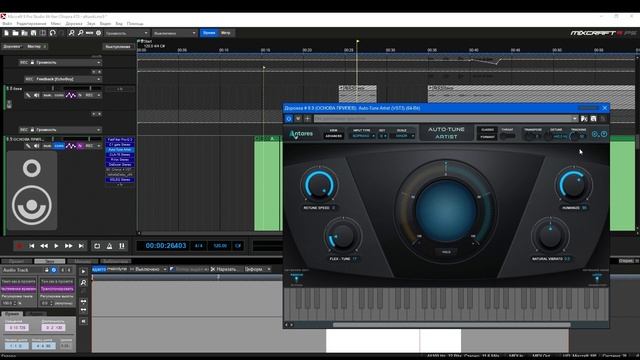Toggle the Formant button in Auto-Tune
Screen dimensions: 640x360
487,137
